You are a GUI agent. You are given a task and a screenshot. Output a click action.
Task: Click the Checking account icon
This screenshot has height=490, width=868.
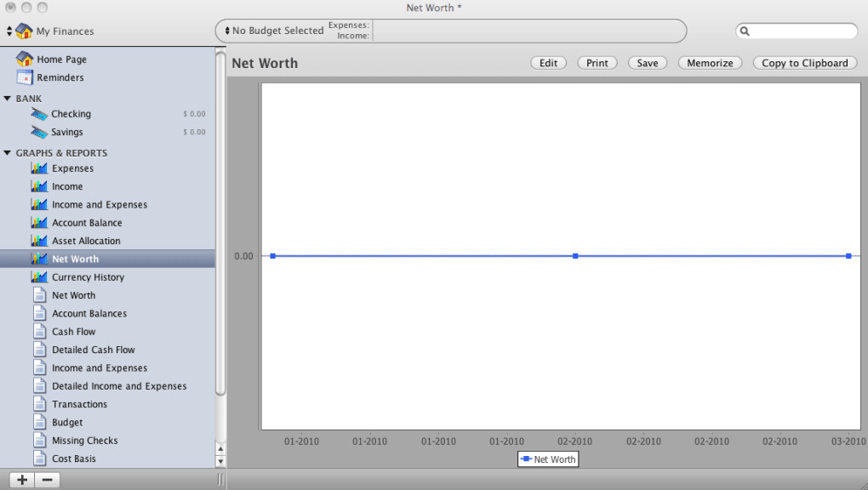pos(39,114)
